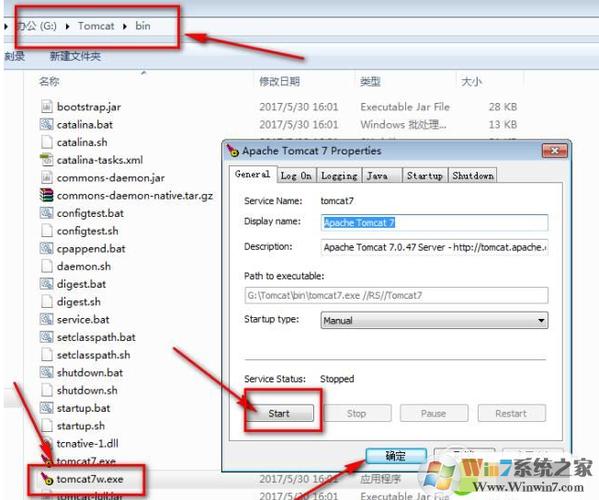This screenshot has width=599, height=500.
Task: Open the Java tab
Action: click(377, 176)
